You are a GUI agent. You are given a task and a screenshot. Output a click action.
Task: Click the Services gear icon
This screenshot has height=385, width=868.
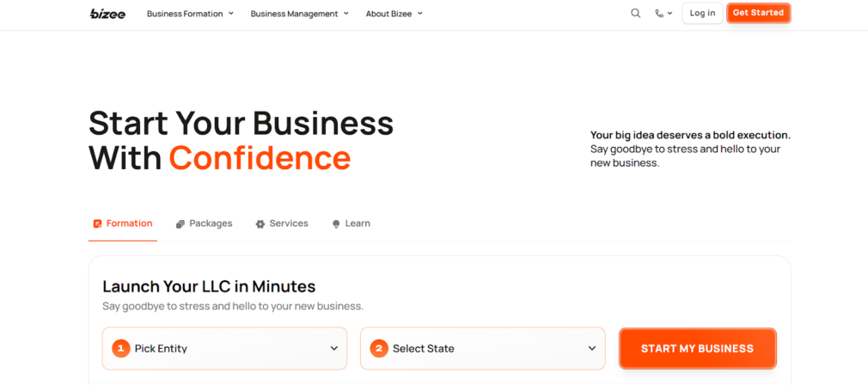[x=260, y=223]
